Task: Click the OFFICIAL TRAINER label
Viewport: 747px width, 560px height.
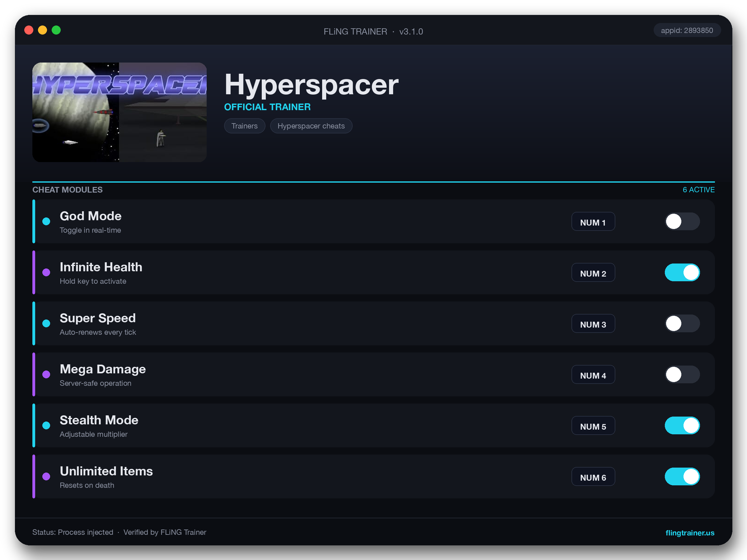Action: coord(267,107)
